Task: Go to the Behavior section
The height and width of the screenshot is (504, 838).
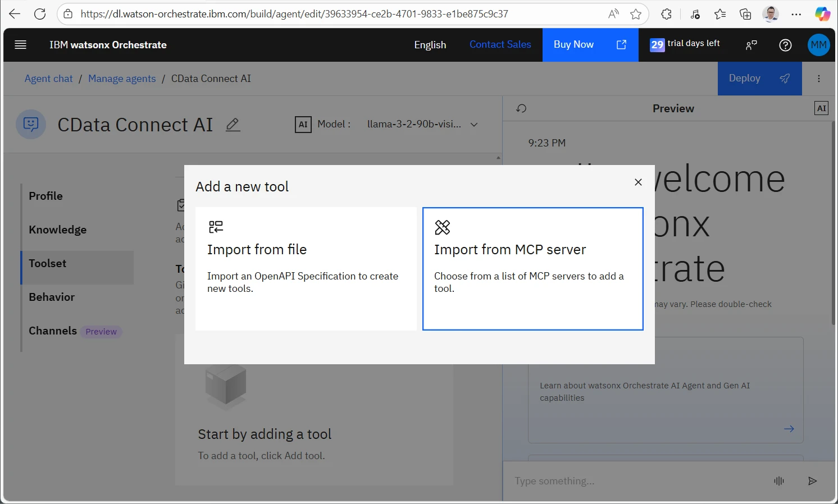Action: click(52, 297)
